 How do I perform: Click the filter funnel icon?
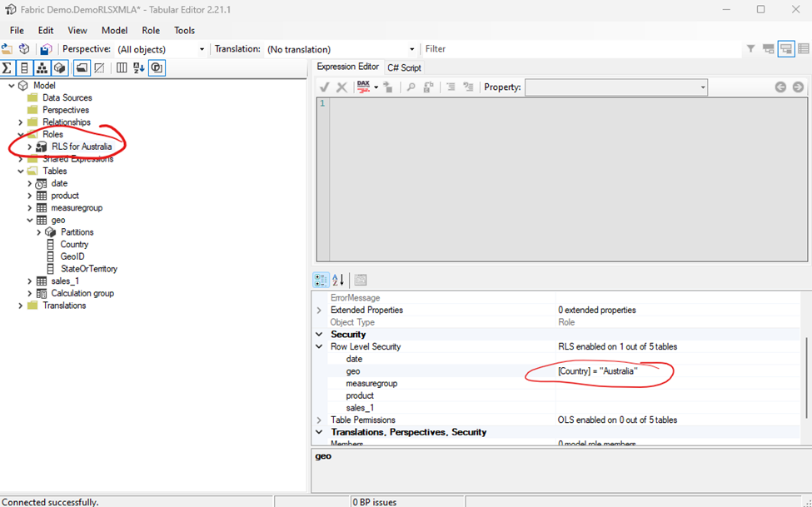coord(750,48)
